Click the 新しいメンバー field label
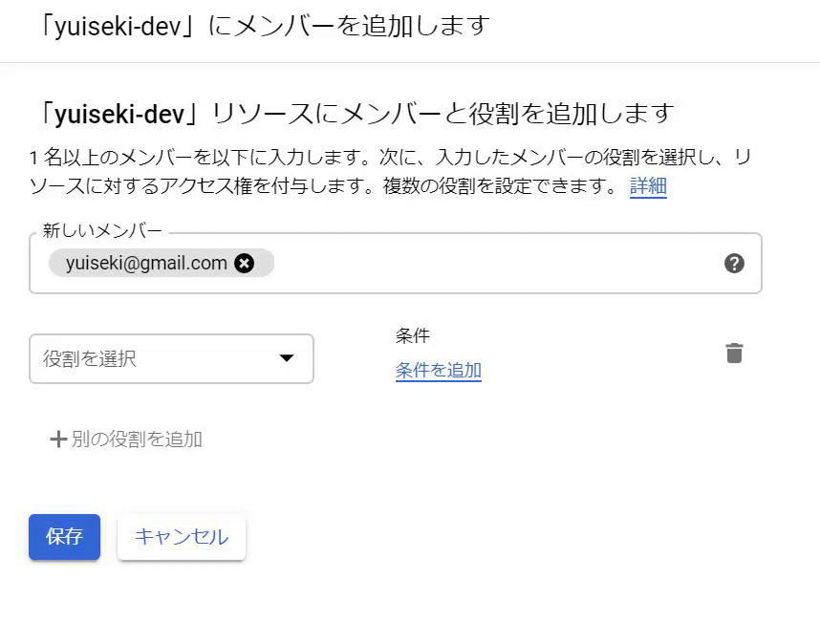The width and height of the screenshot is (820, 644). (x=102, y=232)
